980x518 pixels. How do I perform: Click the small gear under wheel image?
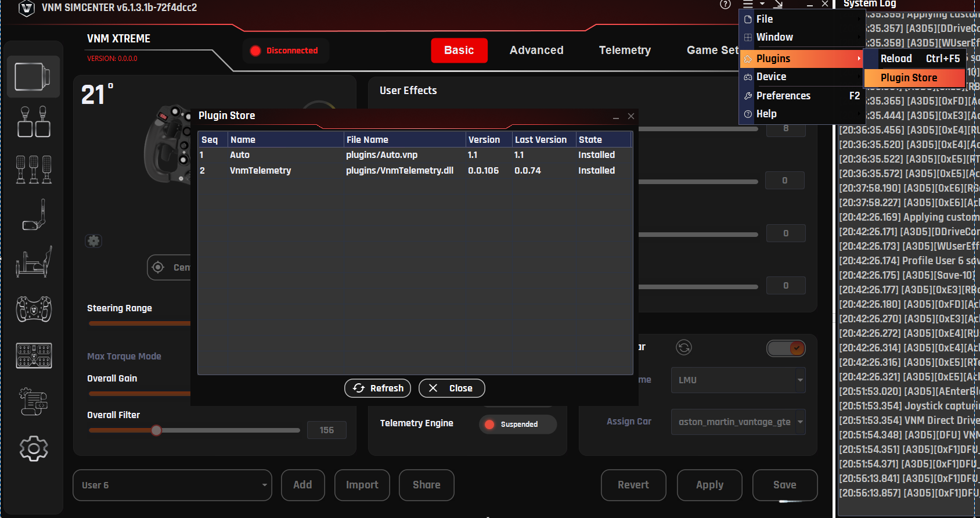(93, 240)
